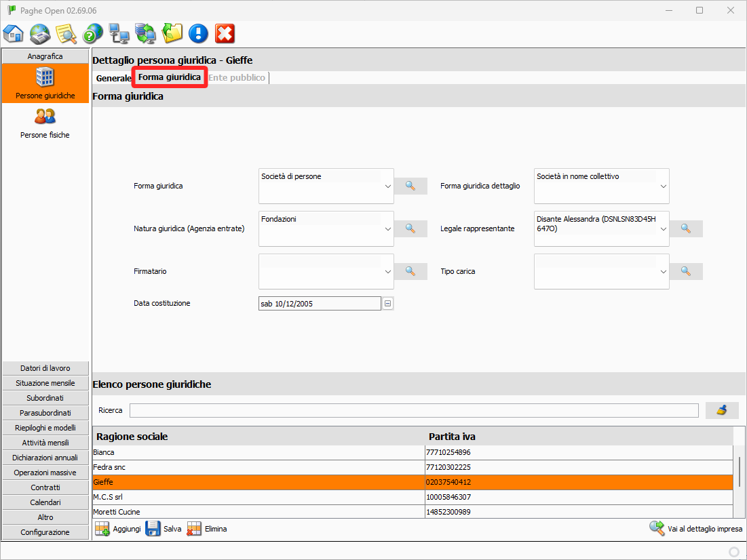Click the networked computers toolbar icon
The image size is (747, 560).
pyautogui.click(x=119, y=33)
